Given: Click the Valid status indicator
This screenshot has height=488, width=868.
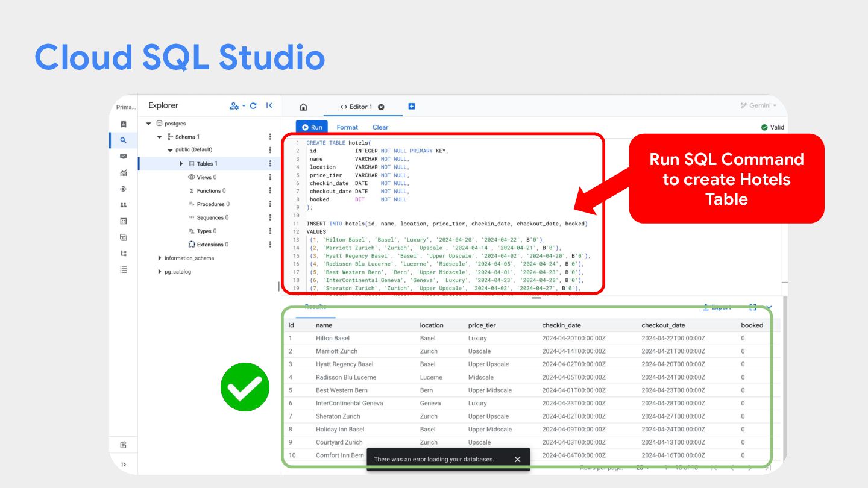Looking at the screenshot, I should tap(772, 127).
